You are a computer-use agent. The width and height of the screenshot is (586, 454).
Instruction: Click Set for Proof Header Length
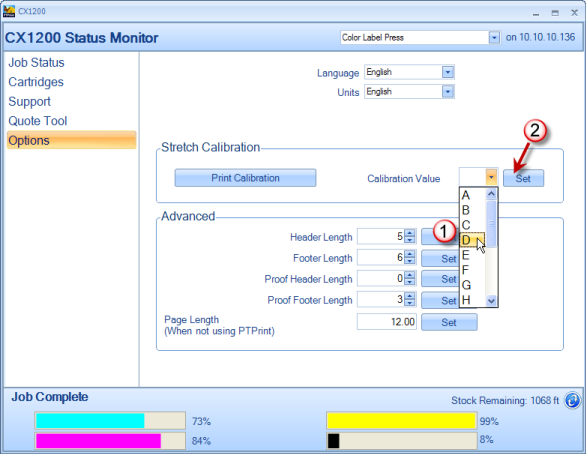point(440,279)
